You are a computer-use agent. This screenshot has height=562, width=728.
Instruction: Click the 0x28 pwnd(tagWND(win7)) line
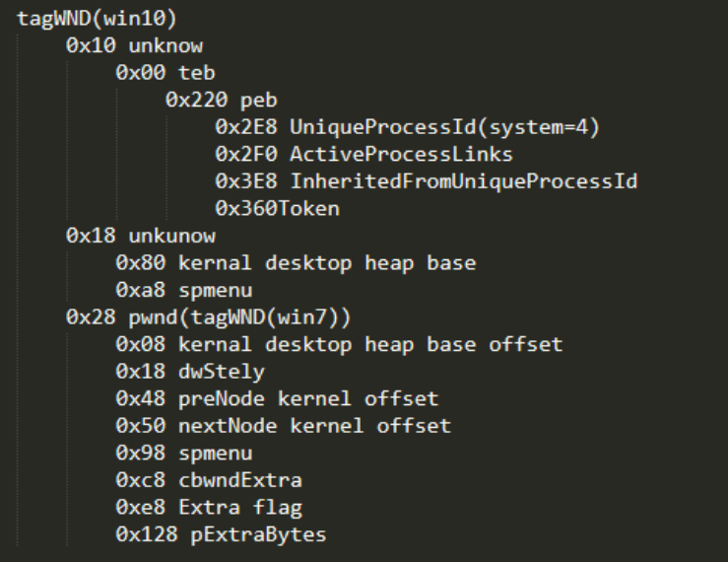pos(209,317)
